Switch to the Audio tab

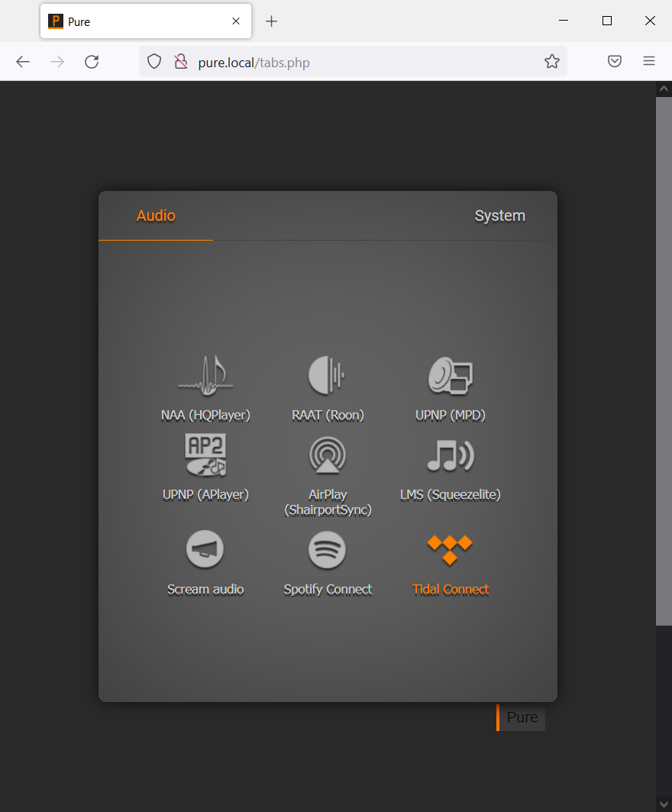click(156, 215)
